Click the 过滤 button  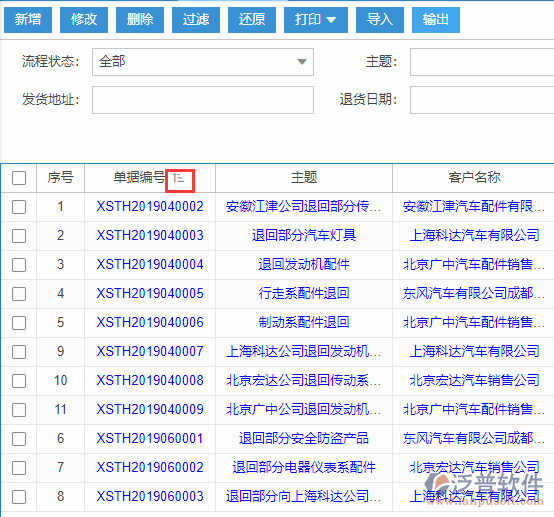[x=196, y=20]
